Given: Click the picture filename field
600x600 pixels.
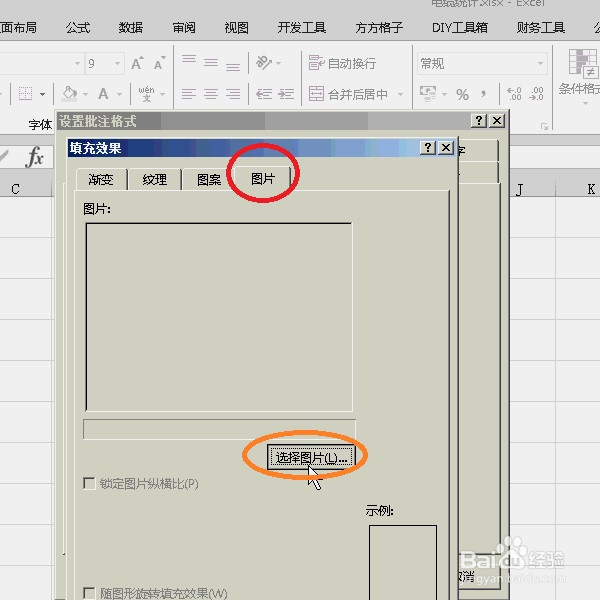Looking at the screenshot, I should 219,429.
